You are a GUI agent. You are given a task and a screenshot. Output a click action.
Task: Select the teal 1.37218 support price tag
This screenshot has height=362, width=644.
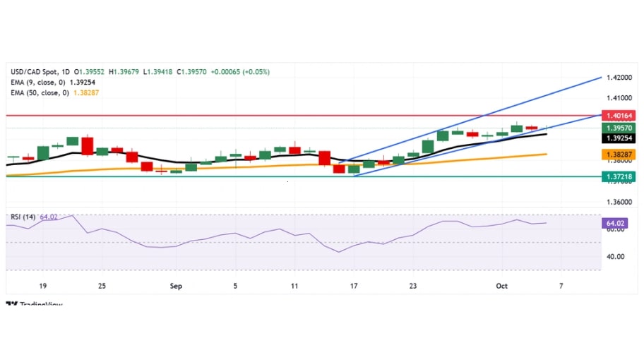point(618,176)
